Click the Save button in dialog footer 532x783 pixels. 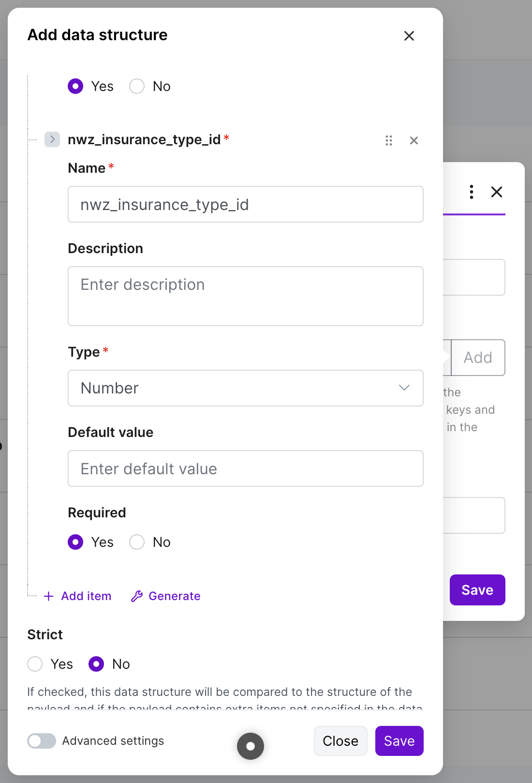tap(399, 741)
